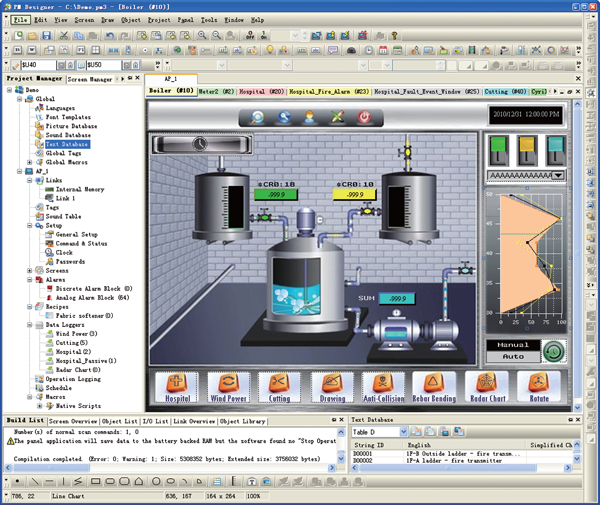Click the $U40 address input field

pos(38,65)
